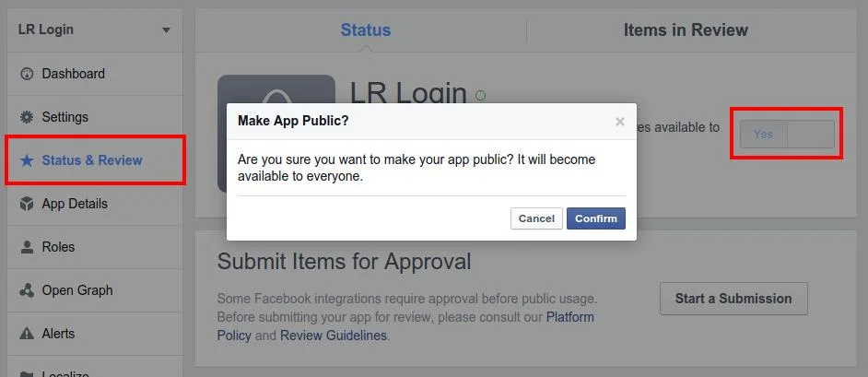Click the LR Login app thumbnail image
Viewport: 868px width, 377px height.
point(276,134)
